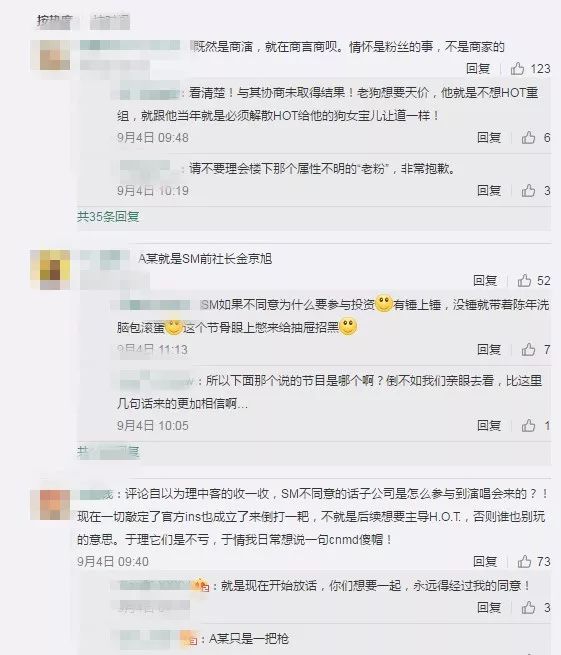The image size is (561, 655).
Task: Open avatar of 评论自以为理中客 commenter
Action: pyautogui.click(x=55, y=505)
